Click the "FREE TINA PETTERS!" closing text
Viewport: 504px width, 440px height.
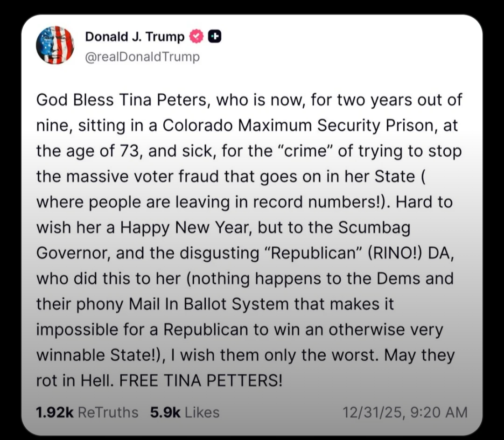coord(201,381)
